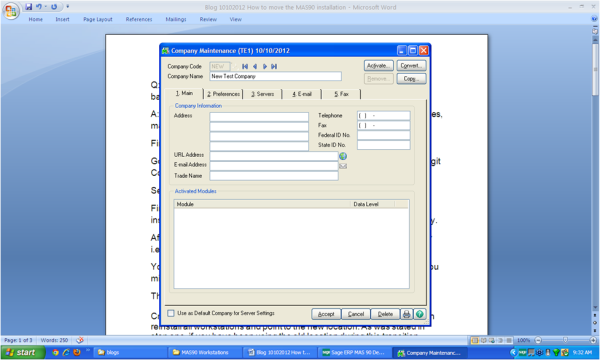Switch to Print Layout view icon
This screenshot has width=600, height=360.
click(x=475, y=340)
